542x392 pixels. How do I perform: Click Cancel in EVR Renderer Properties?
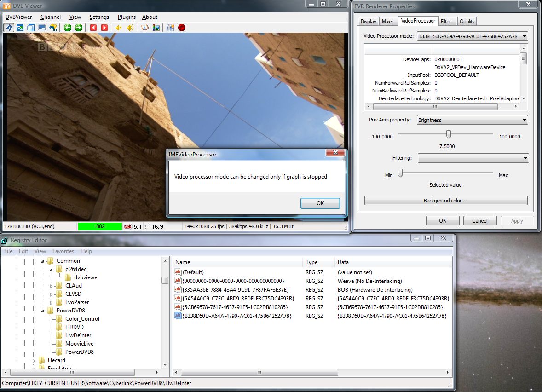[x=480, y=220]
